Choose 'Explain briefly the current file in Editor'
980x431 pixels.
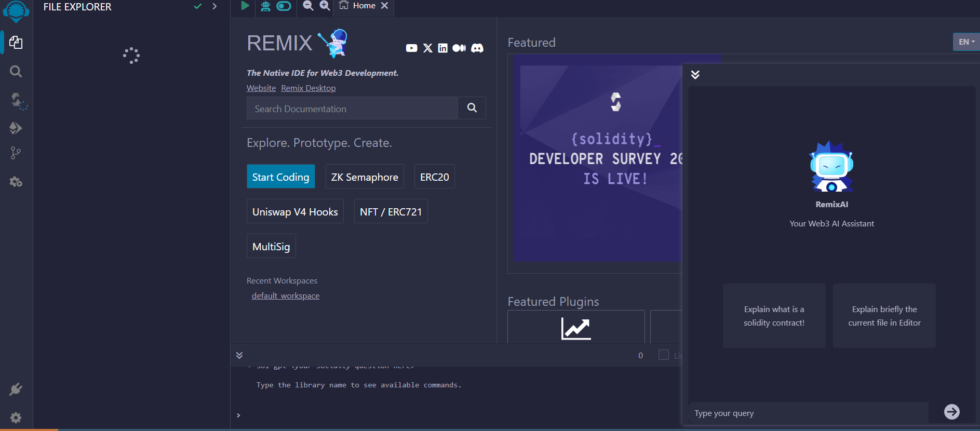(x=884, y=316)
